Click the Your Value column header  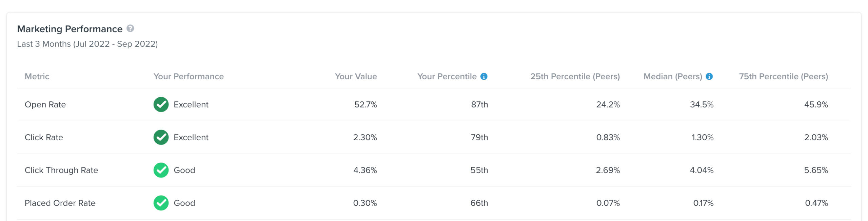coord(356,77)
